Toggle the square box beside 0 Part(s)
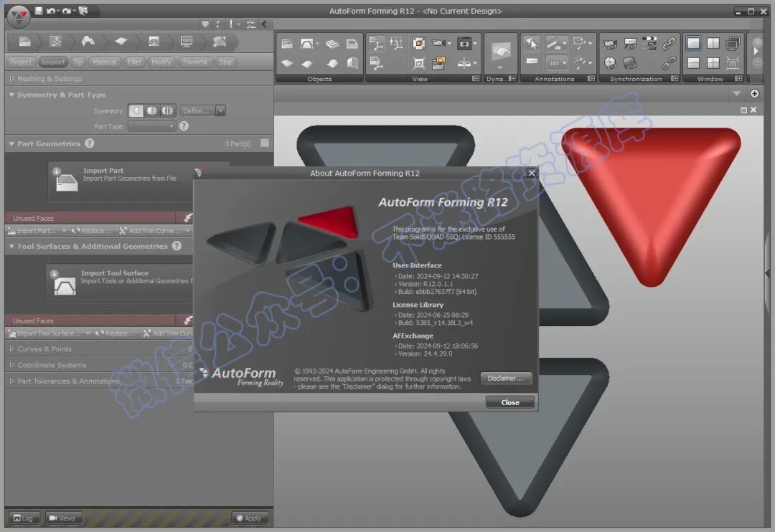Viewport: 775px width, 532px height. pos(265,143)
